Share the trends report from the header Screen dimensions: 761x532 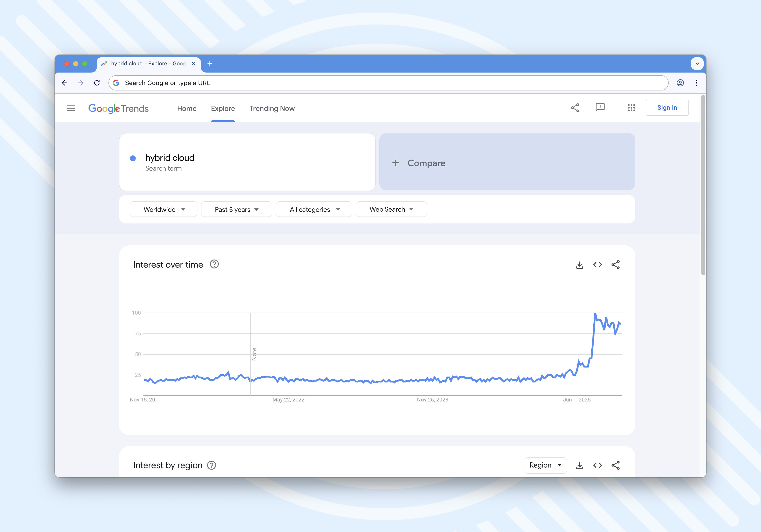pos(575,107)
